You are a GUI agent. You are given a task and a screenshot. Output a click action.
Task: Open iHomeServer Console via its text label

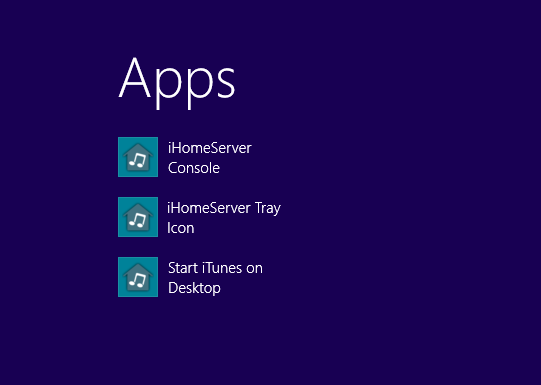coord(210,158)
